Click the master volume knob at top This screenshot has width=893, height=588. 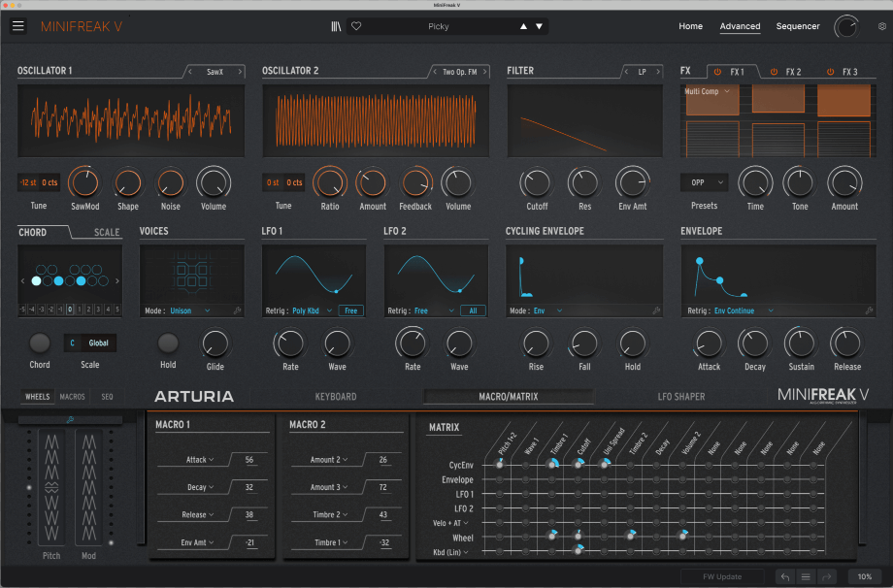(x=846, y=26)
